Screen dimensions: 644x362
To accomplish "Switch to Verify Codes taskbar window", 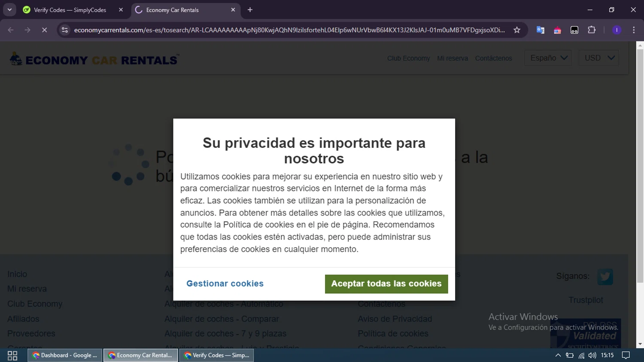I will (216, 356).
